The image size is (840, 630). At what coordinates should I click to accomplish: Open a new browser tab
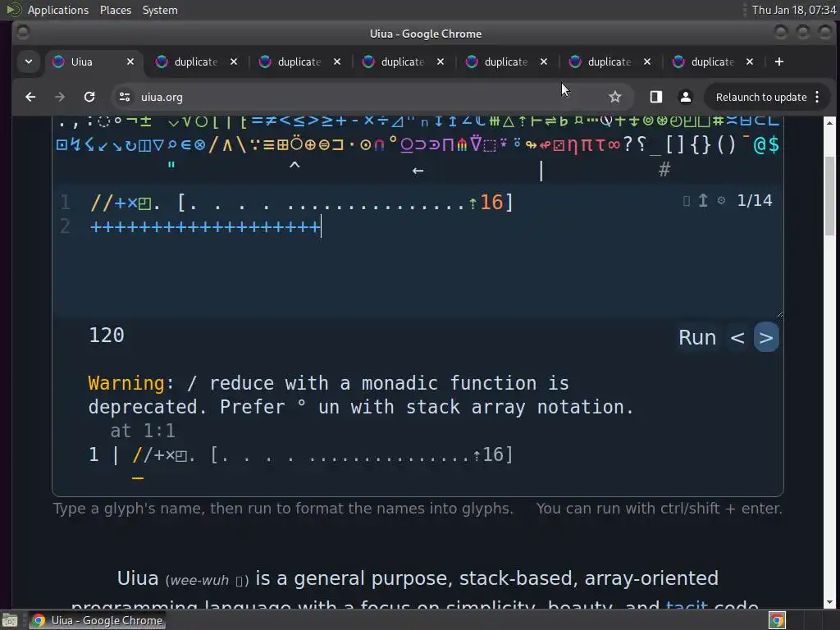tap(779, 62)
